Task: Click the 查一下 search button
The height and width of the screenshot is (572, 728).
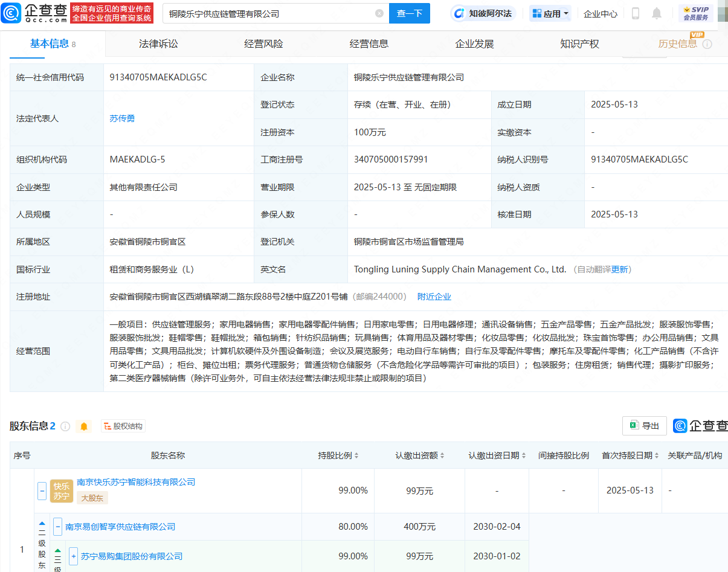Action: click(x=409, y=13)
